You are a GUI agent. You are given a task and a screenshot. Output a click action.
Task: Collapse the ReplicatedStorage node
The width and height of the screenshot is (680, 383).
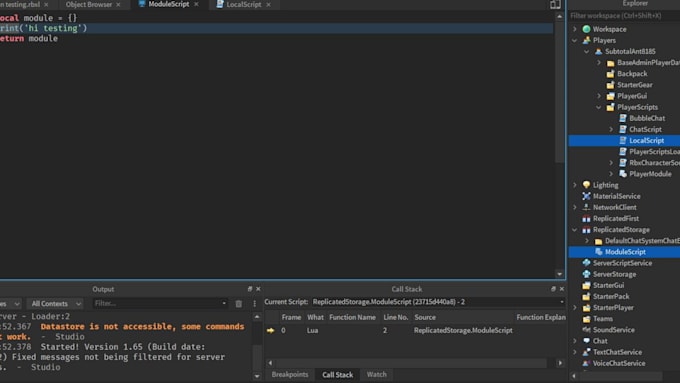[575, 229]
